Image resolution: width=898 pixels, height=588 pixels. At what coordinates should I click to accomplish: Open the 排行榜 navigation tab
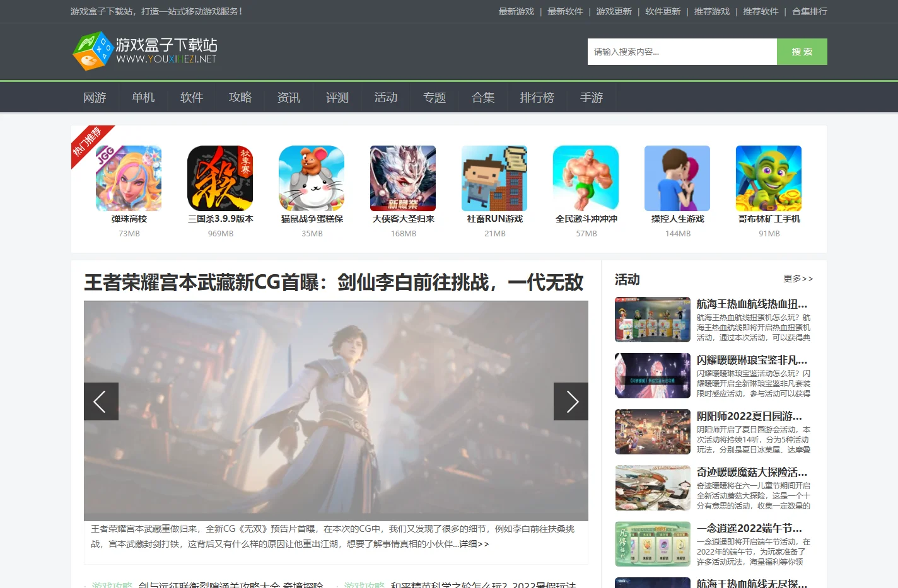(x=537, y=98)
